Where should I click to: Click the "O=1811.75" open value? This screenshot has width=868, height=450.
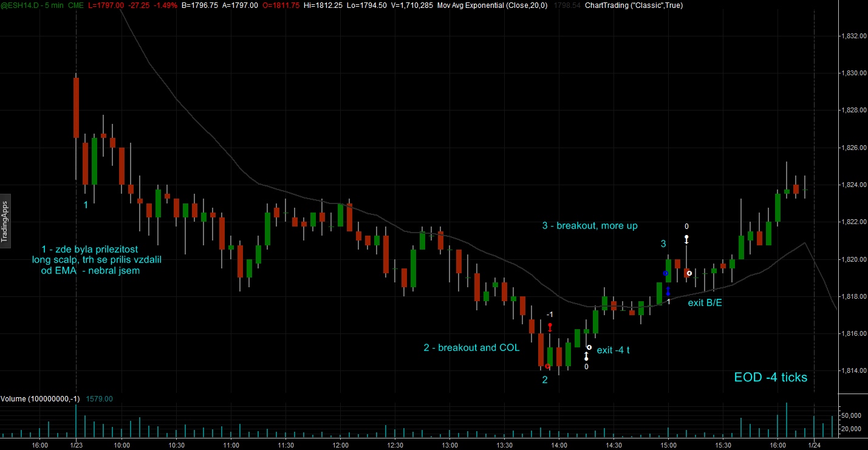[281, 5]
